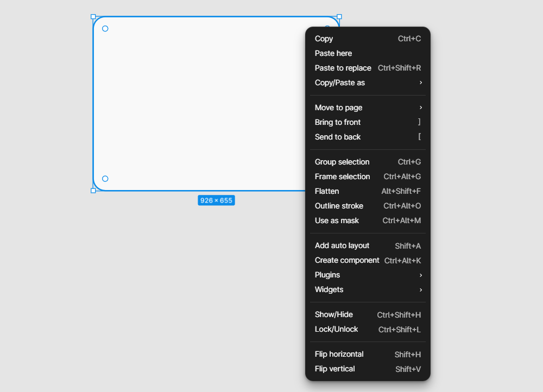Select Outline stroke option
The height and width of the screenshot is (392, 543).
pyautogui.click(x=368, y=206)
